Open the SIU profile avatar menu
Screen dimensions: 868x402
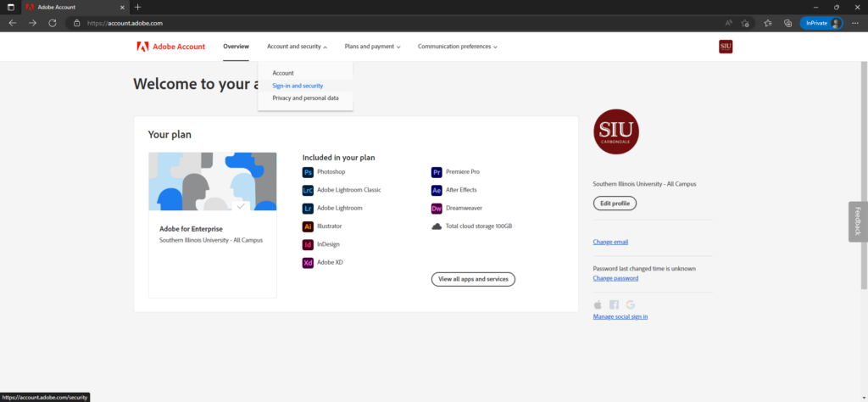point(726,47)
